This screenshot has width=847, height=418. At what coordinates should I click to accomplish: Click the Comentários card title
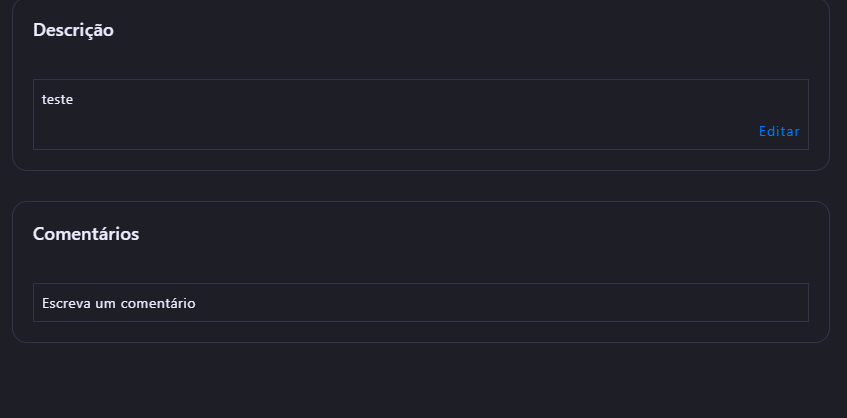(x=86, y=234)
